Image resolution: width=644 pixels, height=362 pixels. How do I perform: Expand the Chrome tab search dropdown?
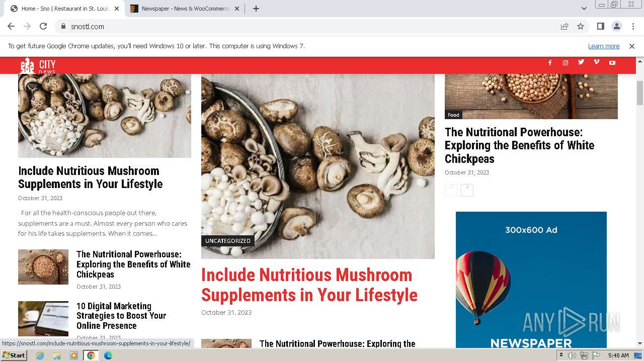tap(584, 9)
